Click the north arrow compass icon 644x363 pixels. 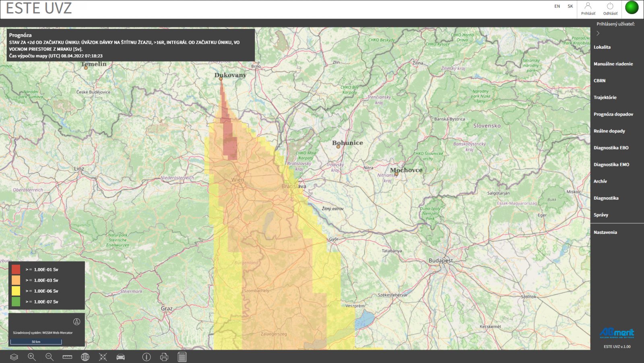76,322
